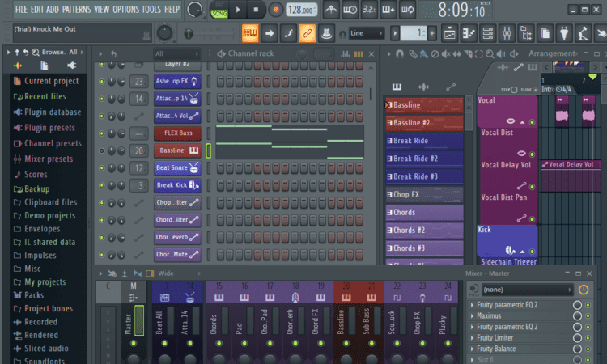Open the mixer toolbar icon
The height and width of the screenshot is (364, 607).
(507, 34)
